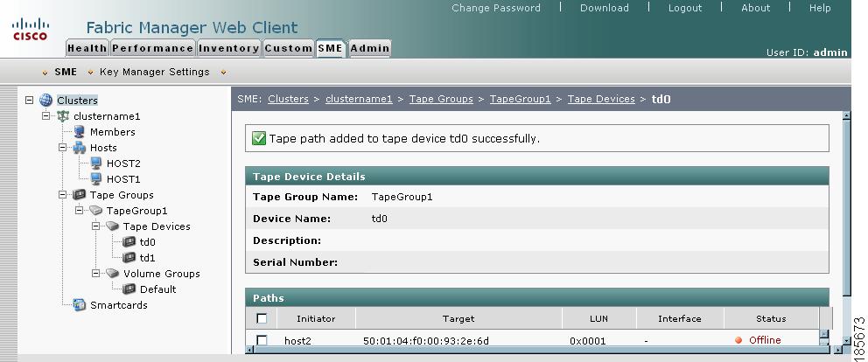This screenshot has height=362, width=868.
Task: Click the TapeGroup1 drive icon
Action: [96, 211]
